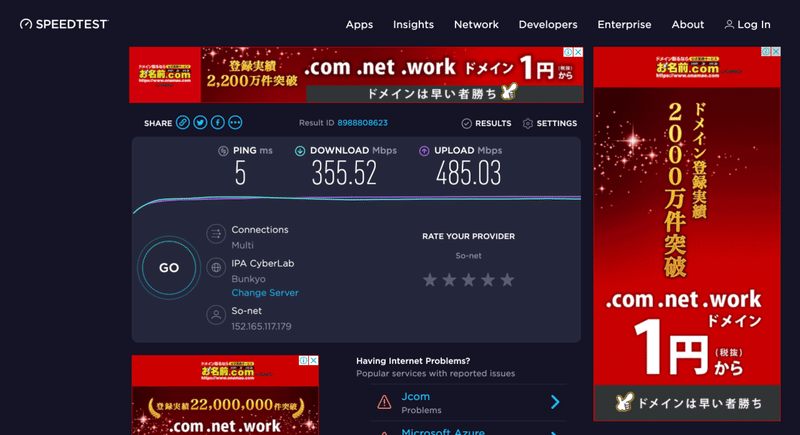Open the Apps menu
The image size is (800, 435).
point(359,24)
